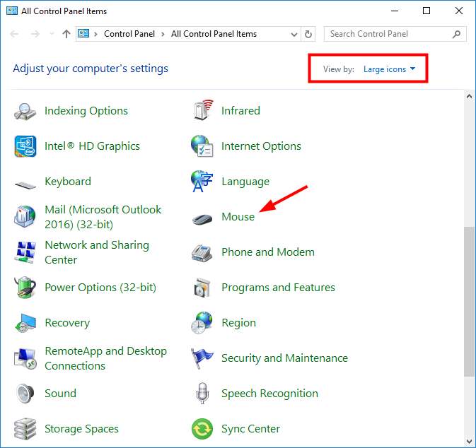Open the Security and Maintenance flag icon

click(202, 358)
